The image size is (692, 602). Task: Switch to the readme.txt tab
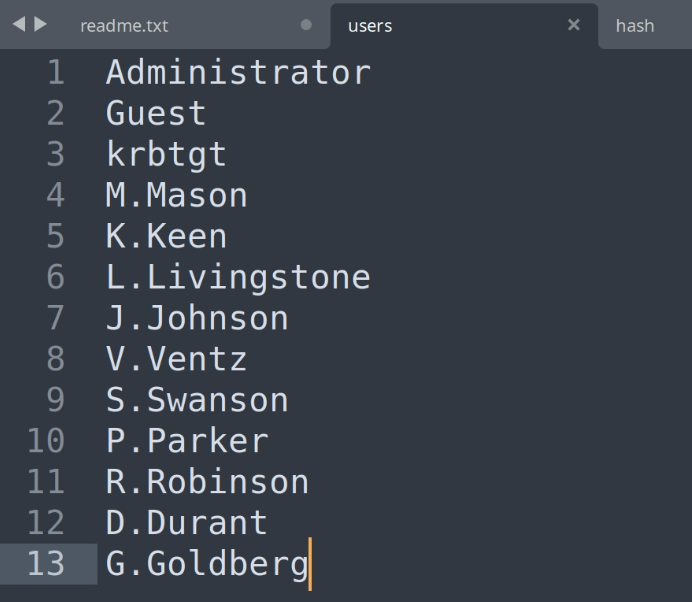click(x=124, y=27)
